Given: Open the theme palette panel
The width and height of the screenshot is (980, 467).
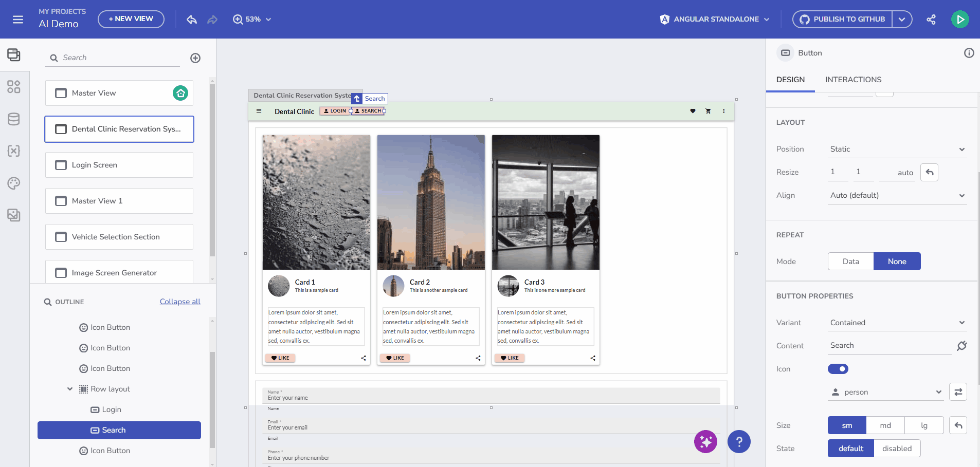Looking at the screenshot, I should click(x=14, y=183).
